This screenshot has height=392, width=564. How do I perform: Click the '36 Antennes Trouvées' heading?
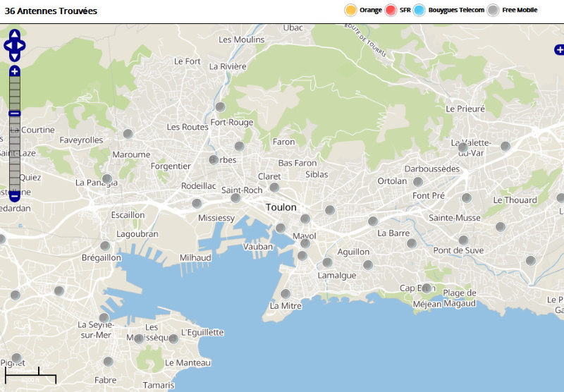[x=51, y=11]
